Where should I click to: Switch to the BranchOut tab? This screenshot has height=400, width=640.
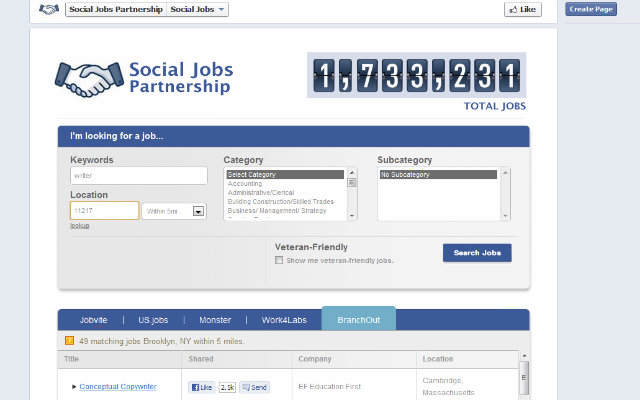pos(359,319)
